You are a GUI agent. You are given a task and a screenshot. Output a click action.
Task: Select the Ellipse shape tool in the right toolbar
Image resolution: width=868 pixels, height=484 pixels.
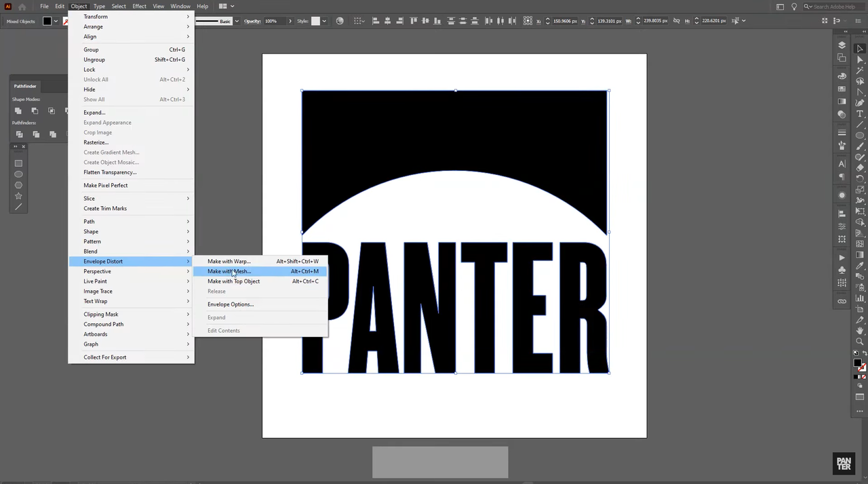click(x=860, y=136)
